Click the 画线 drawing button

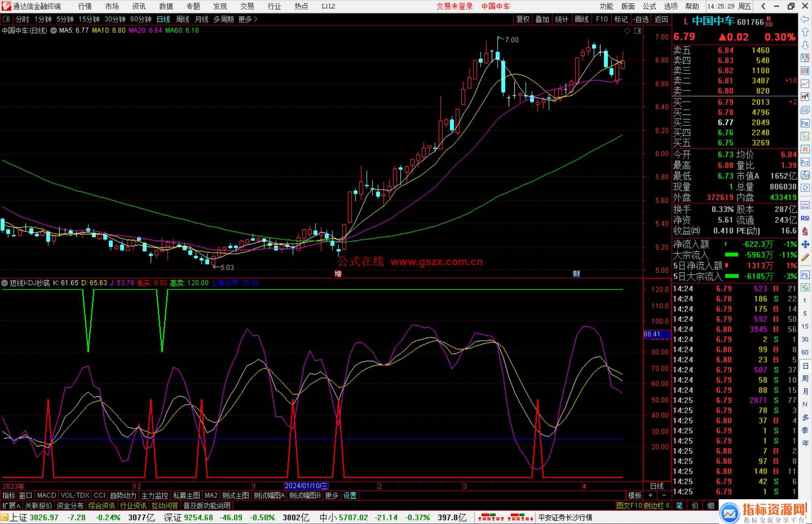point(581,19)
